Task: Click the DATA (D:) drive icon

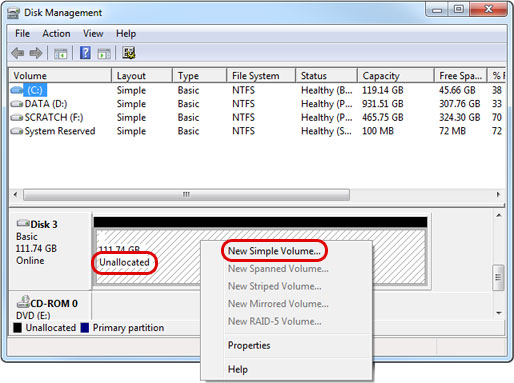Action: pos(17,104)
